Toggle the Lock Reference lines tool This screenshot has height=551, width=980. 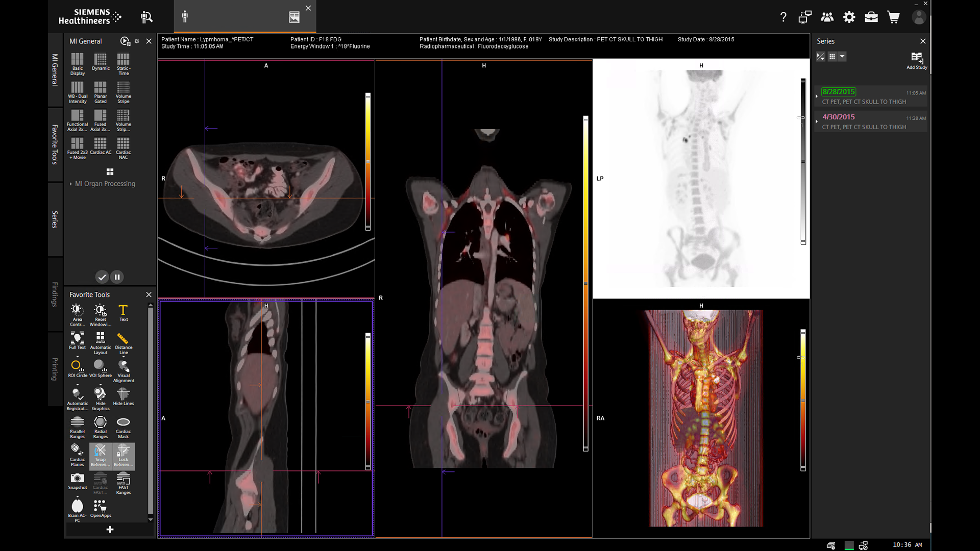[123, 454]
